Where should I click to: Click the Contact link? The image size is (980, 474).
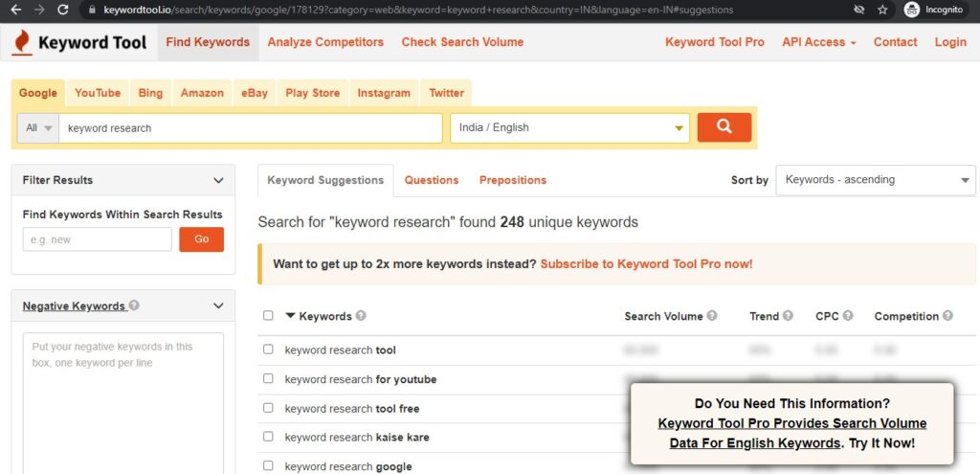tap(895, 42)
